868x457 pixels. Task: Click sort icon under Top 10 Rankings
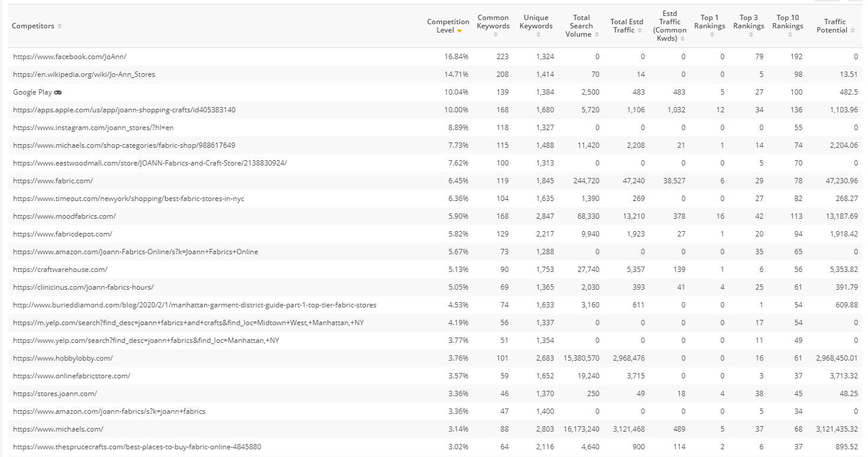coord(790,35)
